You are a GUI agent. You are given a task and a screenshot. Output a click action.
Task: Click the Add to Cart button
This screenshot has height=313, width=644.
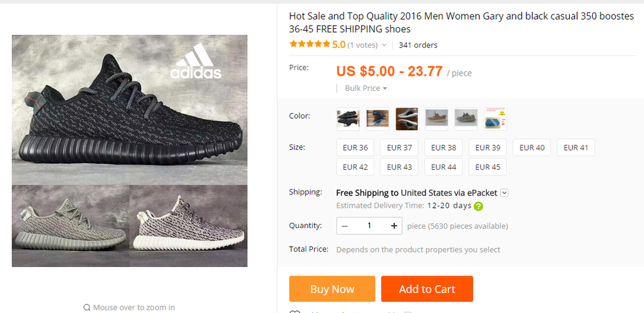(427, 289)
